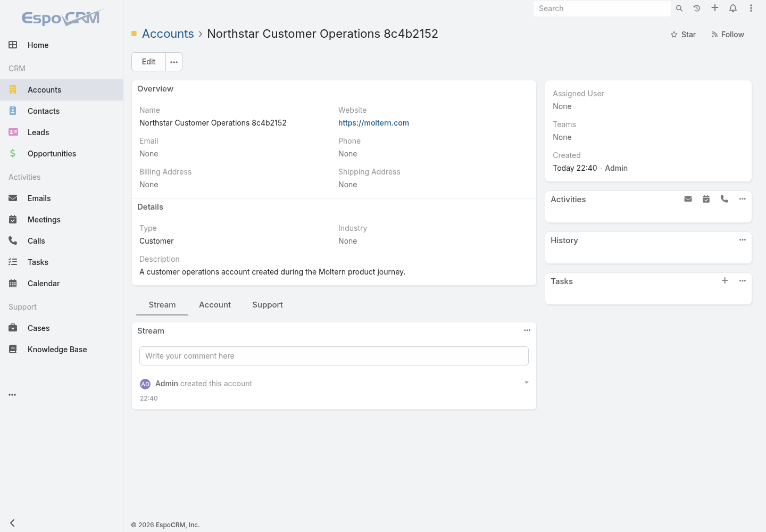Open Home in the sidebar

coord(62,45)
